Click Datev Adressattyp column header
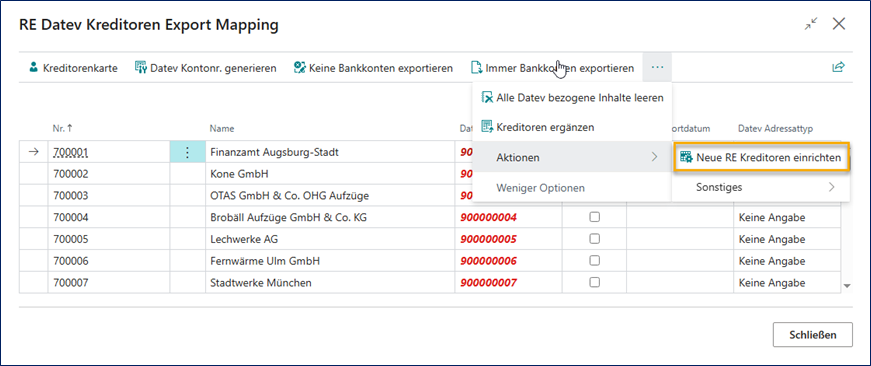 775,128
